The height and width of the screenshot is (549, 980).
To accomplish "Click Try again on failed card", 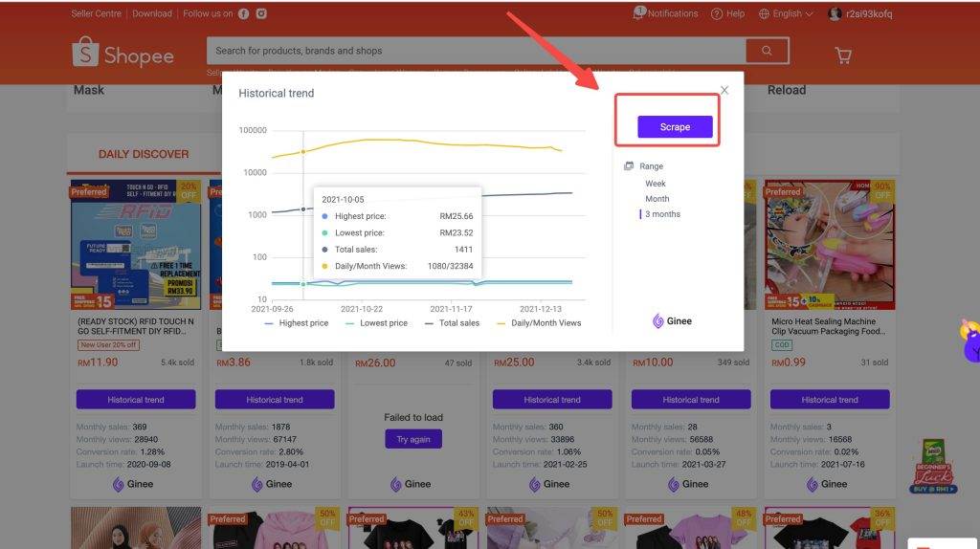I will [413, 439].
